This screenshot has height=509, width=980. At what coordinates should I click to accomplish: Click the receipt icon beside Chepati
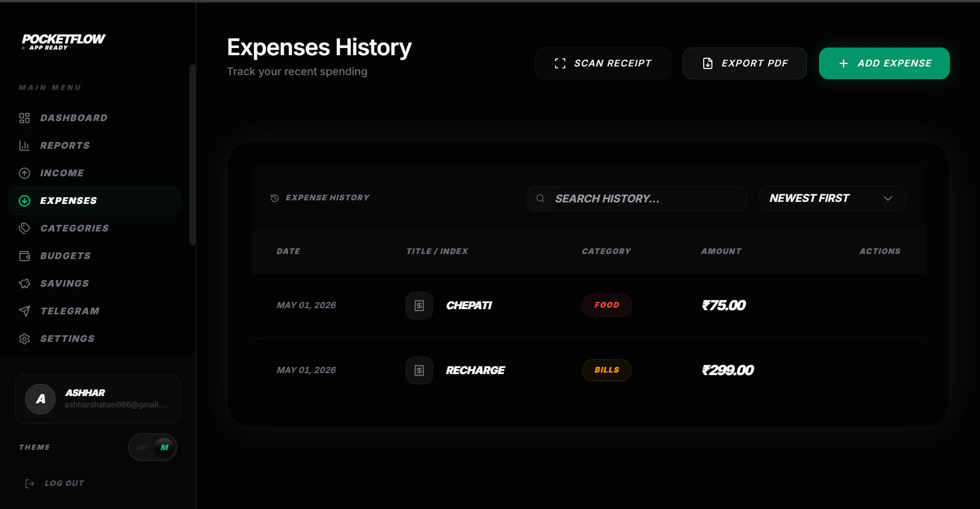[x=419, y=306]
